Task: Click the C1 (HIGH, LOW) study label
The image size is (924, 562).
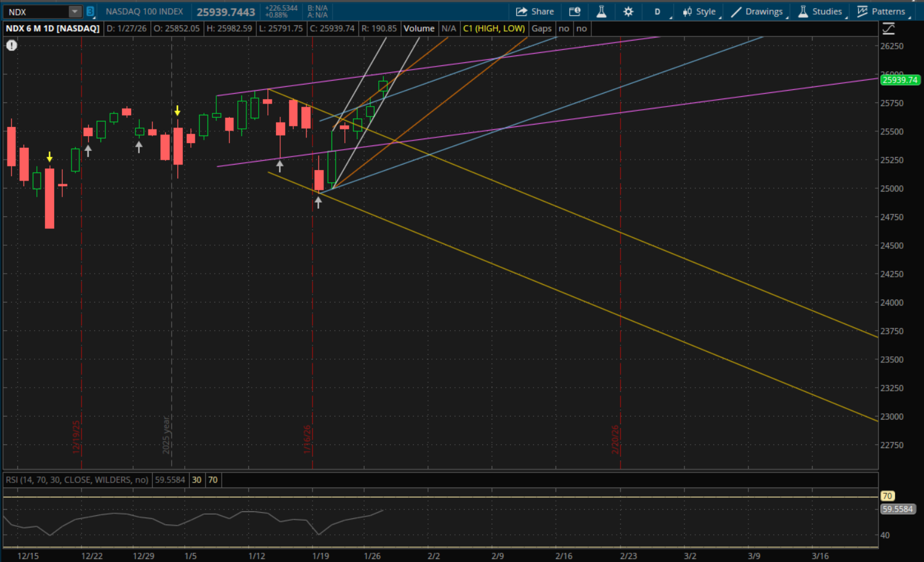Action: click(x=493, y=28)
